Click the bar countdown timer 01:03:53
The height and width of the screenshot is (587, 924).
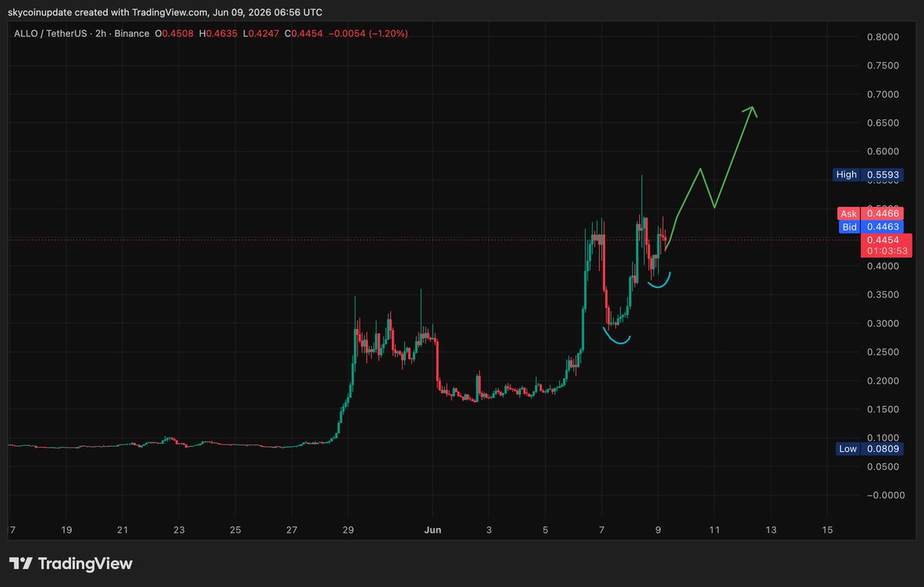[885, 251]
